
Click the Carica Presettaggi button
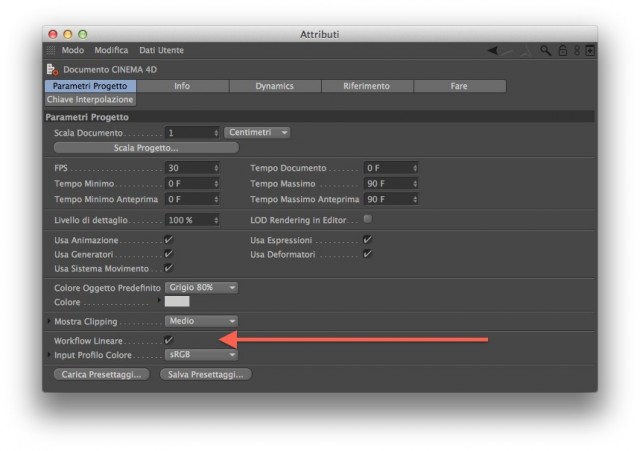[x=100, y=374]
